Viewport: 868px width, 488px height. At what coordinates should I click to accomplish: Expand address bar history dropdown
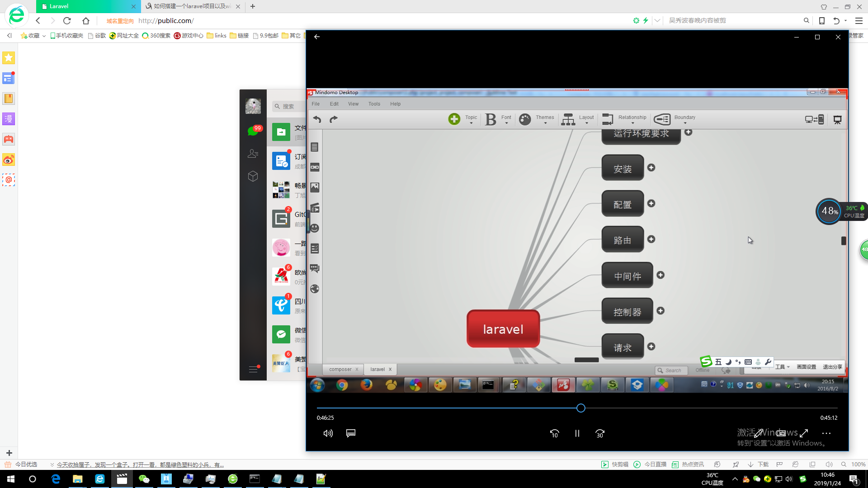click(x=657, y=20)
